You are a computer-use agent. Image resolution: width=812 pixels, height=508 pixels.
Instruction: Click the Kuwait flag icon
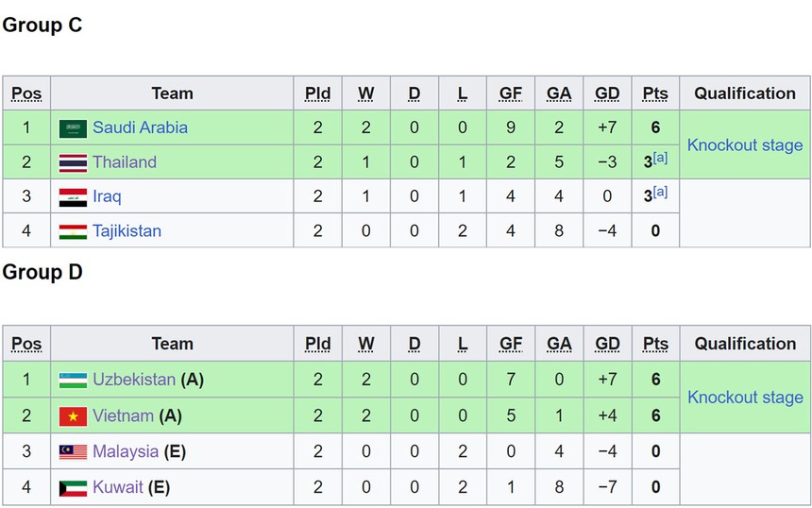73,488
